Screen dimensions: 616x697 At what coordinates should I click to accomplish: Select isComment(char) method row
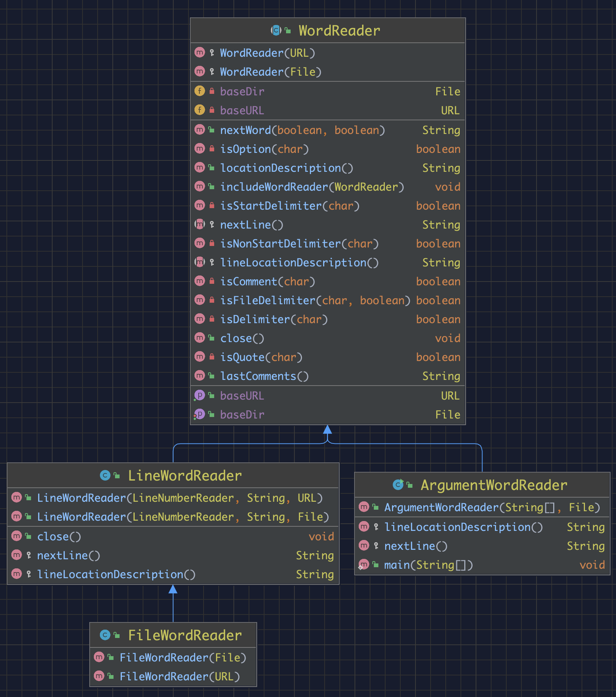[328, 282]
